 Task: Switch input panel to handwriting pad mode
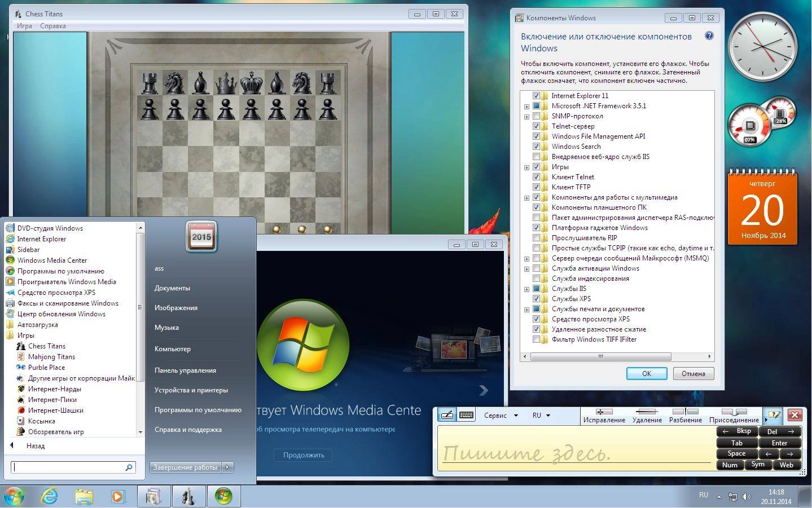pos(447,415)
